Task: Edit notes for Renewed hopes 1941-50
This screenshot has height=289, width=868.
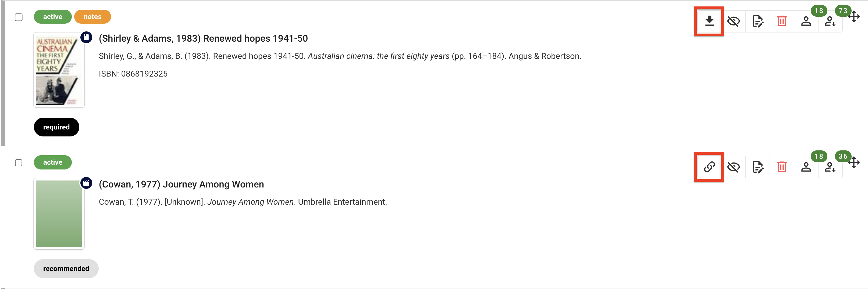Action: tap(757, 21)
